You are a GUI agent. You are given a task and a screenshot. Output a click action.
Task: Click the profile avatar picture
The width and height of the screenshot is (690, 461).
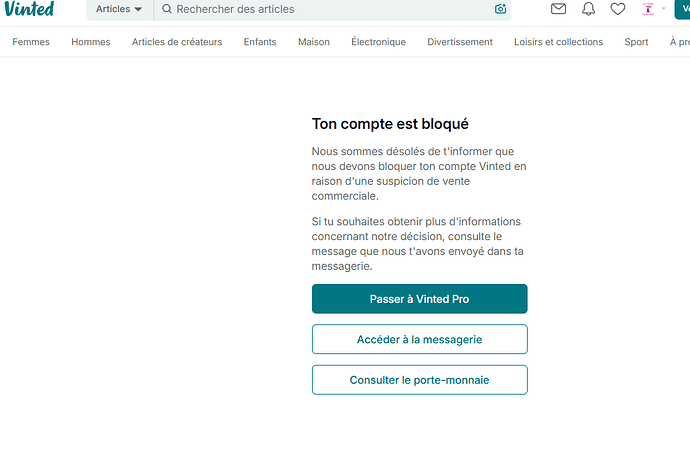coord(648,9)
